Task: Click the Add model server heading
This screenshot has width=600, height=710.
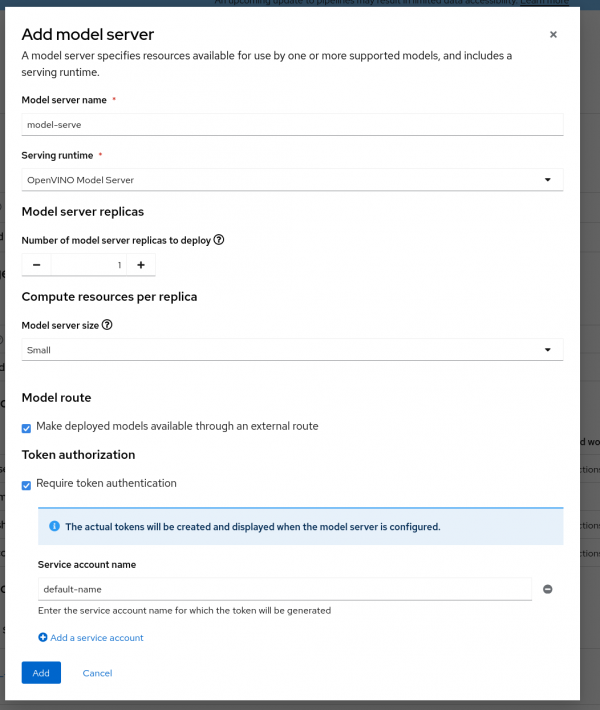Action: tap(88, 35)
